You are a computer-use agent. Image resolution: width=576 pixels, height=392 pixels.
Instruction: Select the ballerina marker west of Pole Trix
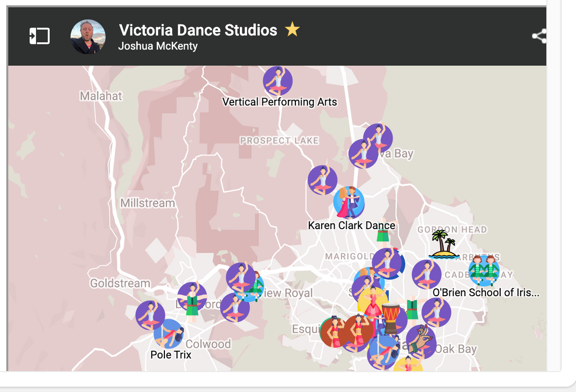150,315
